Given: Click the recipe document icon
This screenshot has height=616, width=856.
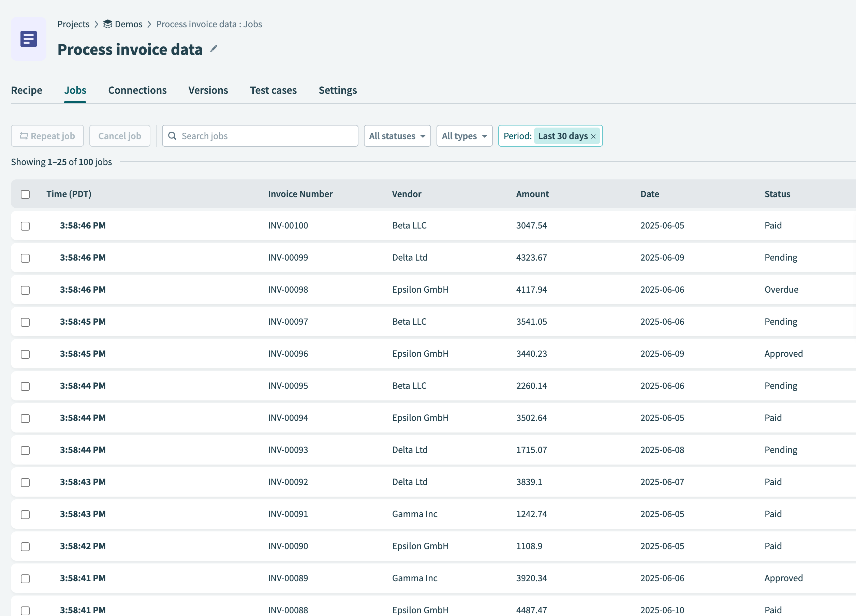Looking at the screenshot, I should click(29, 39).
